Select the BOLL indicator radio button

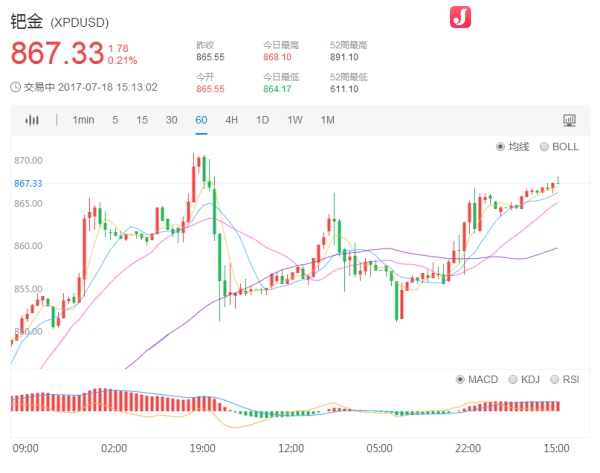544,147
